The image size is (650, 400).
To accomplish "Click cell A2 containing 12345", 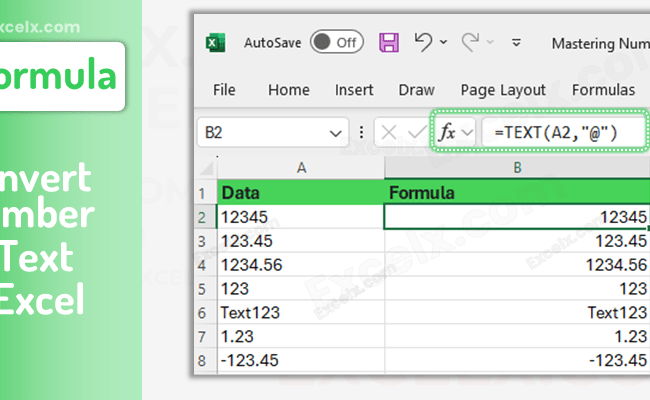I will point(301,217).
